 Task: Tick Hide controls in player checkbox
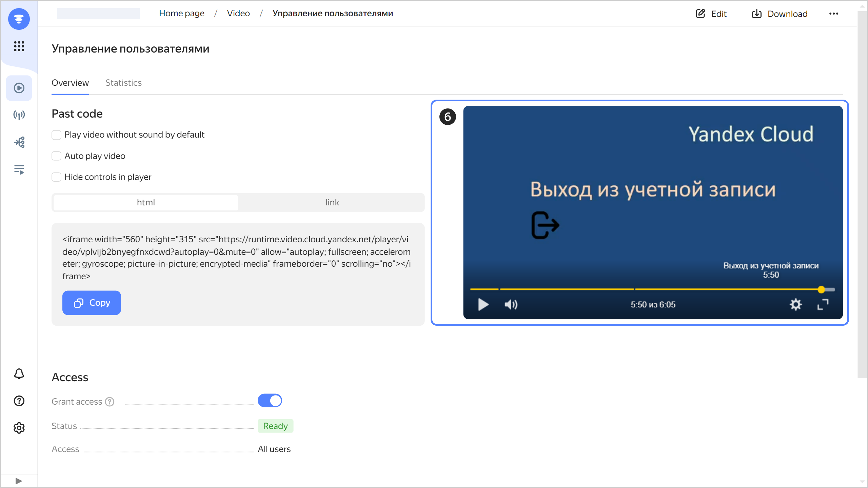pyautogui.click(x=57, y=177)
